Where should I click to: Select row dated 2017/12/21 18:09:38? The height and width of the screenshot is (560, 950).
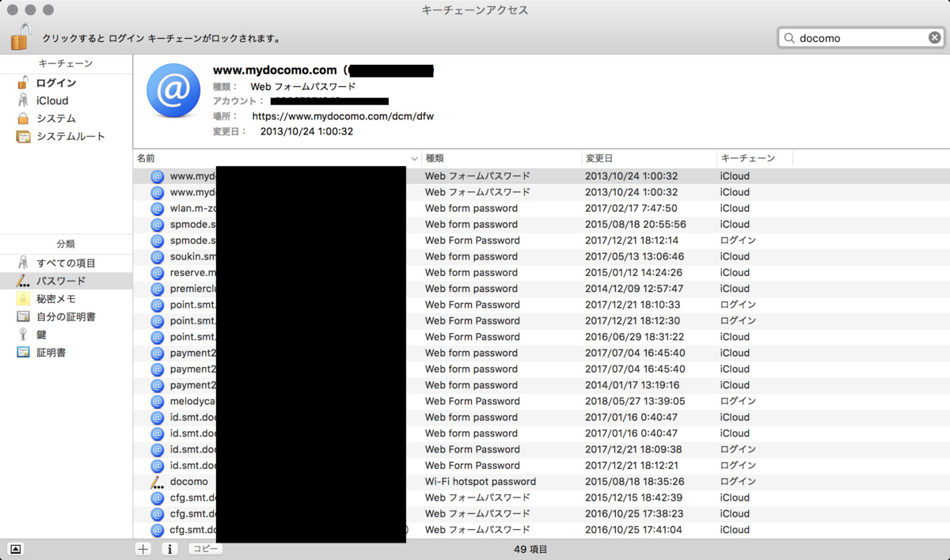(541, 449)
